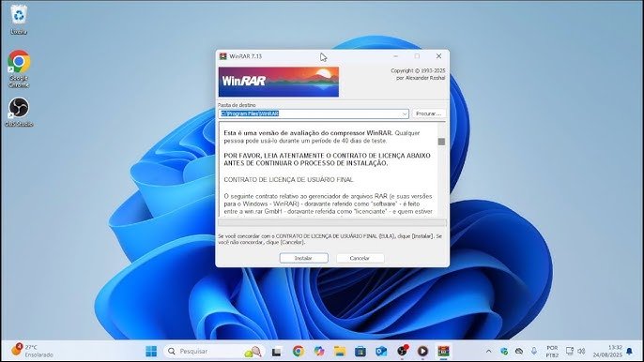This screenshot has height=362, width=644.
Task: Click the WinRAR installer taskbar icon
Action: pyautogui.click(x=443, y=352)
